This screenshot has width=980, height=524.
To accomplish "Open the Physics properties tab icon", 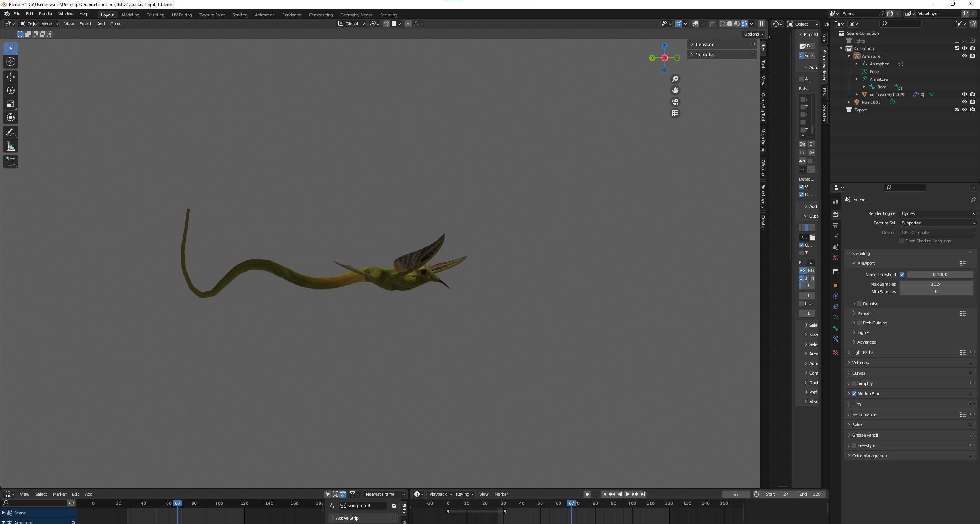I will point(836,296).
